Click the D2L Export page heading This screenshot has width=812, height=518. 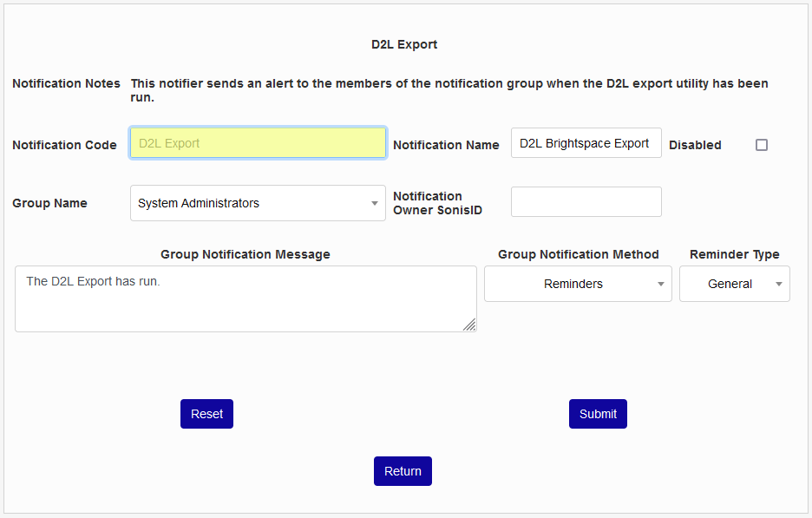404,44
